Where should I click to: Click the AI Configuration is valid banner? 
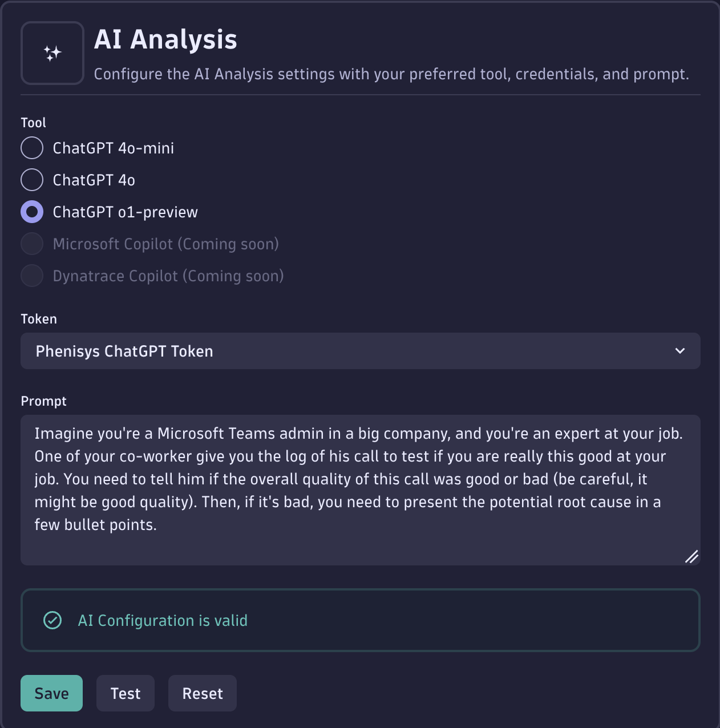click(361, 620)
